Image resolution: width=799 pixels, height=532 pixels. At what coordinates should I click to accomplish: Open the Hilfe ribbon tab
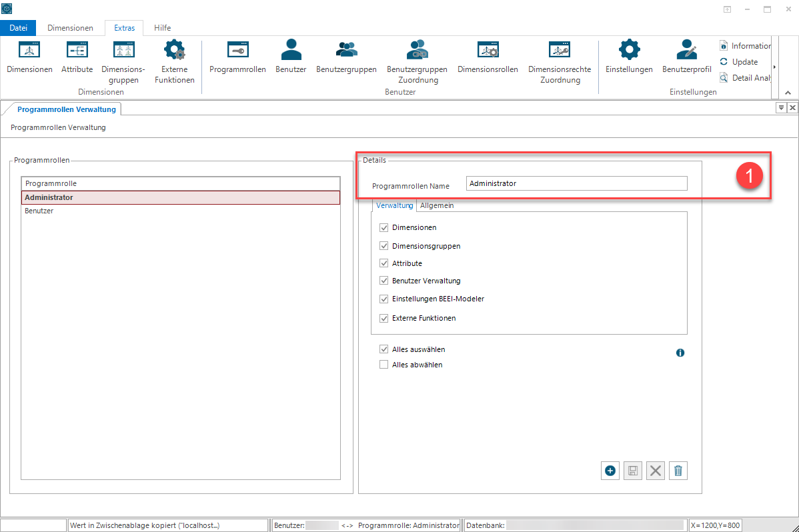[163, 27]
